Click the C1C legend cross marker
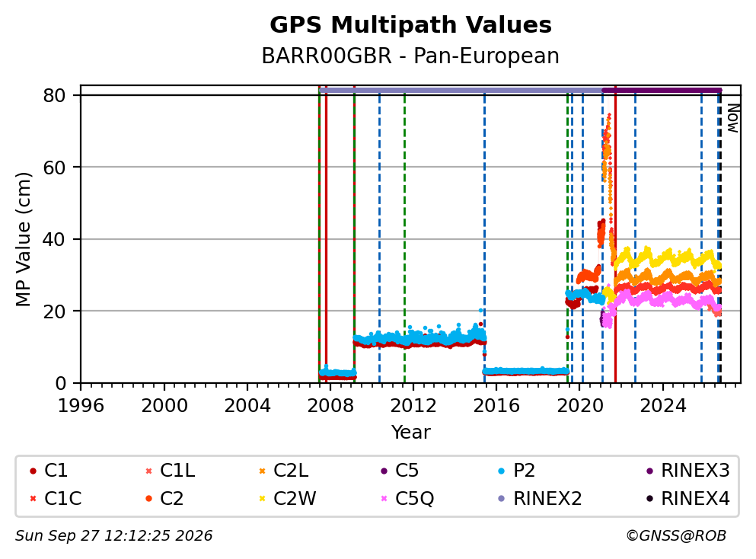Screen dimensions: 756x559 click(33, 499)
